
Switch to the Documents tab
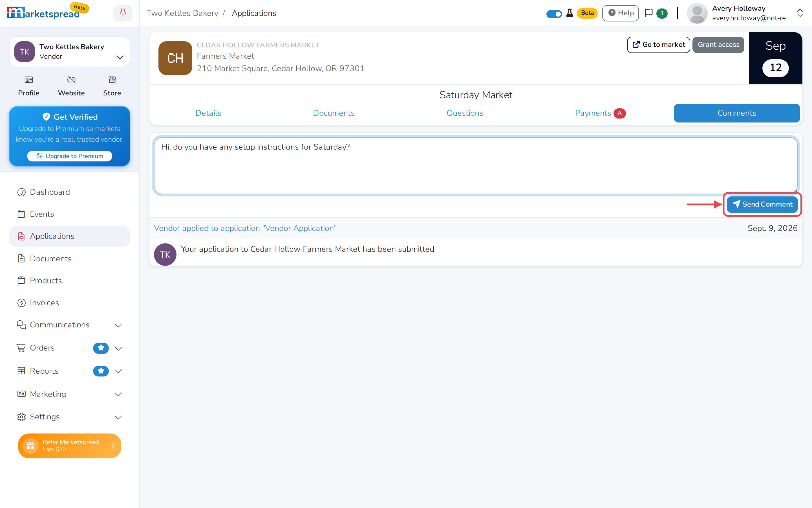pyautogui.click(x=334, y=113)
